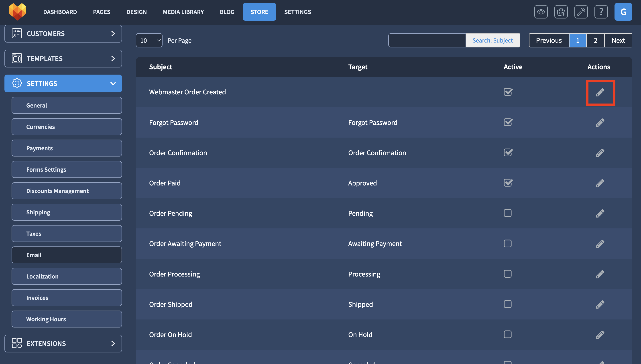The image size is (641, 364).
Task: Edit the Order Paid email
Action: click(600, 183)
